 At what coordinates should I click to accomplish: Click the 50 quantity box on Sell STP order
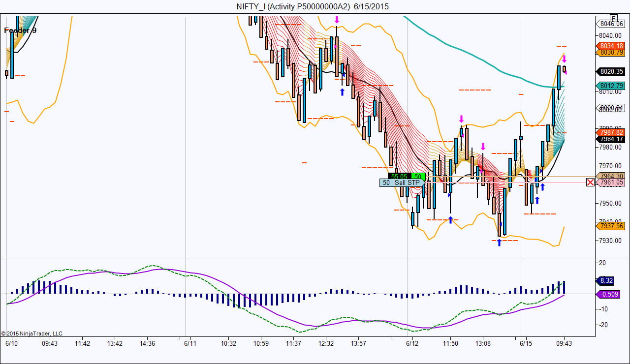386,182
